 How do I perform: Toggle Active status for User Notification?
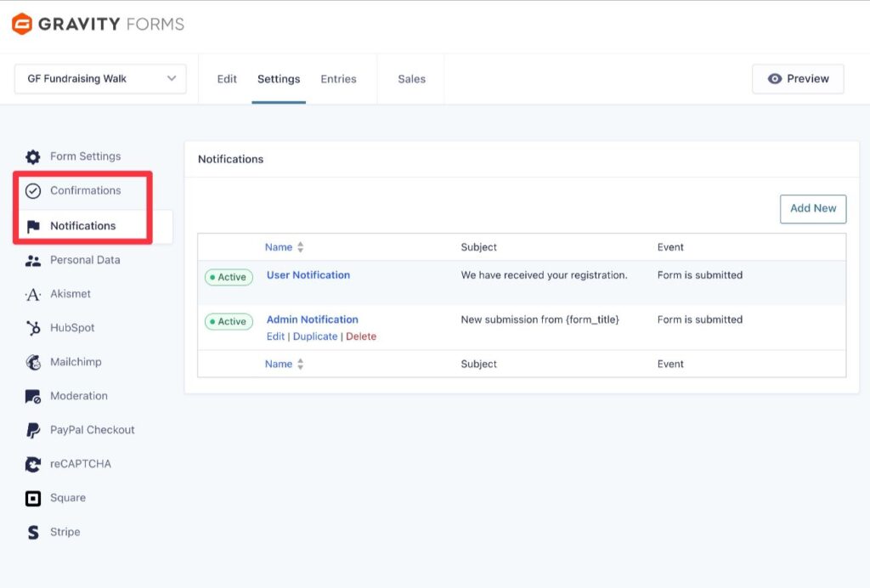click(x=229, y=277)
